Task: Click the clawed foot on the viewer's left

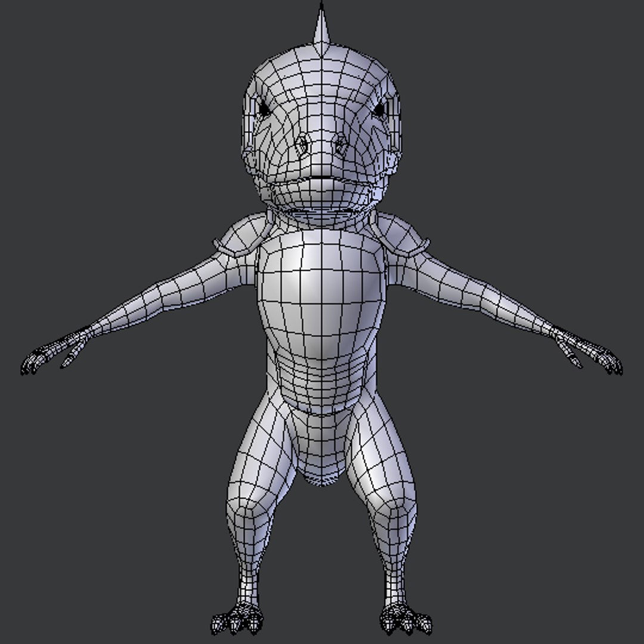Action: point(237,619)
